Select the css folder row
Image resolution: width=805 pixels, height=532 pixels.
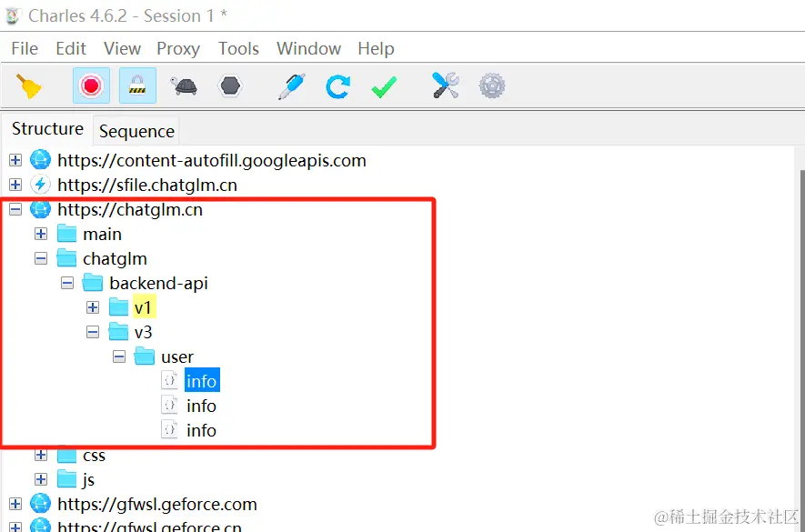(94, 455)
